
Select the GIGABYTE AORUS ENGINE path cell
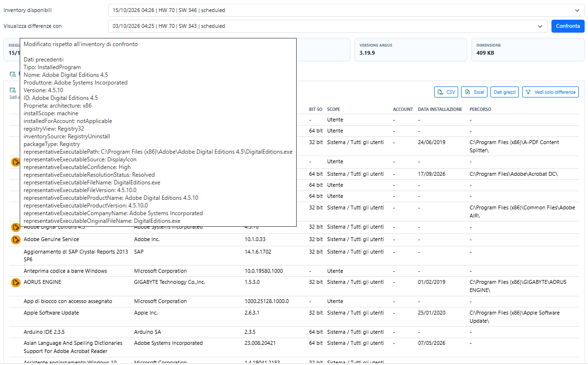tap(518, 286)
